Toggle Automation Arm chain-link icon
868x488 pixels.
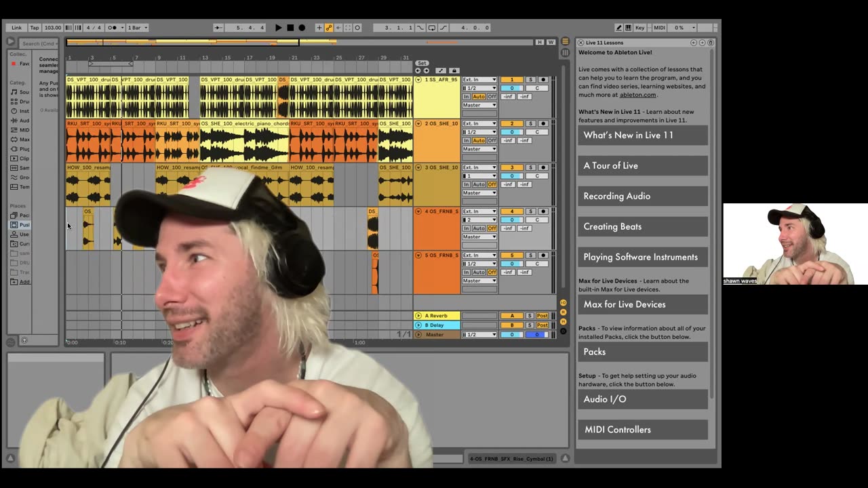pyautogui.click(x=328, y=28)
